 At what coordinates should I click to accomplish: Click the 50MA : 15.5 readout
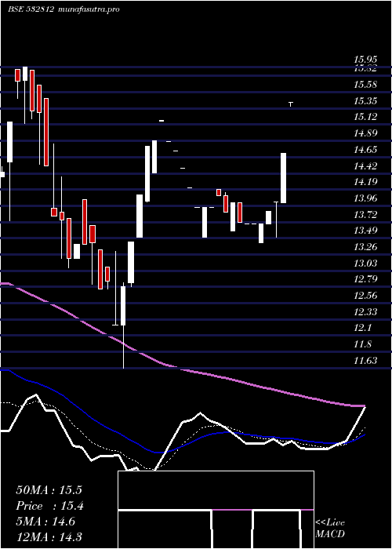pos(49,490)
